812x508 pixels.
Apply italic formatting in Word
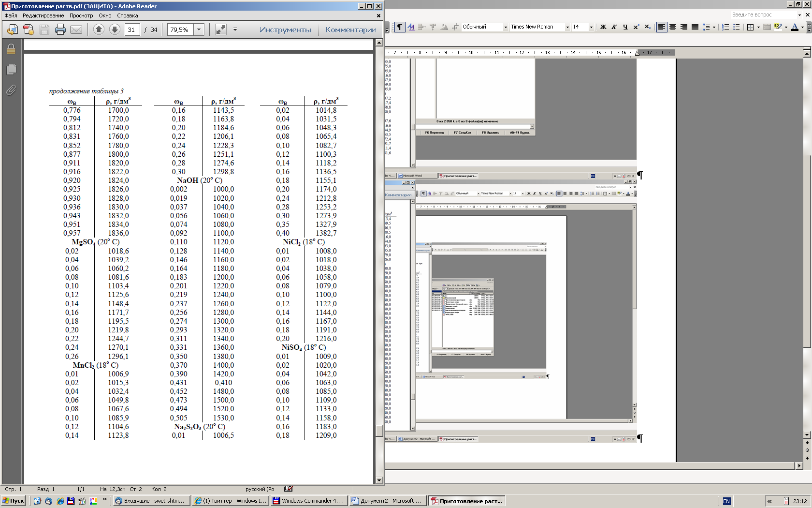(x=614, y=27)
